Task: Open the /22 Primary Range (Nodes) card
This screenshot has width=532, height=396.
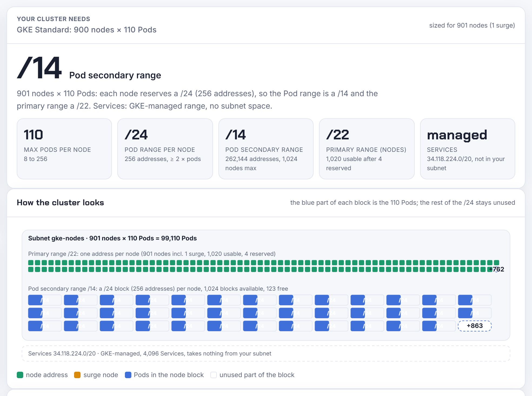Action: tap(367, 149)
